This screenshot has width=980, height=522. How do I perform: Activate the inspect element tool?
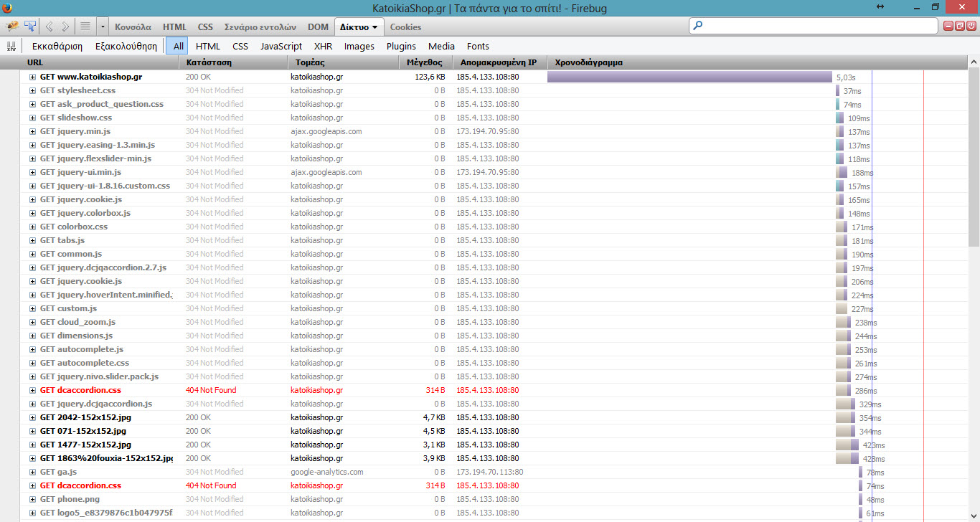tap(30, 27)
